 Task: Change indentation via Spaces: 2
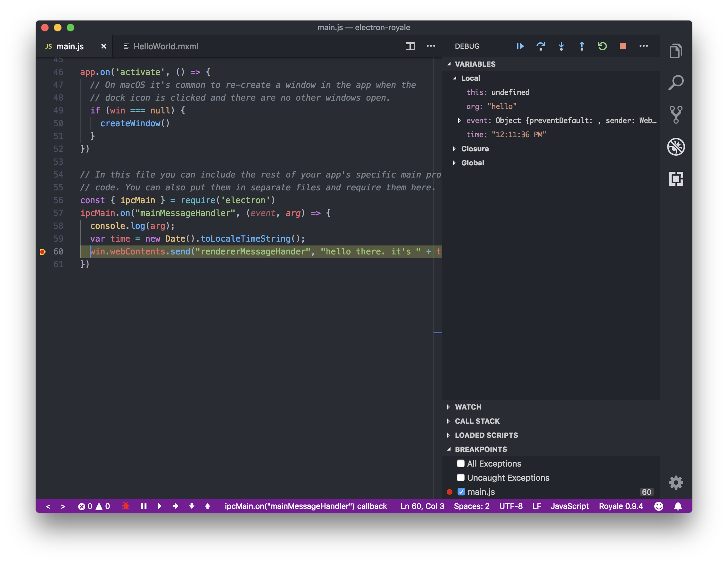[471, 506]
